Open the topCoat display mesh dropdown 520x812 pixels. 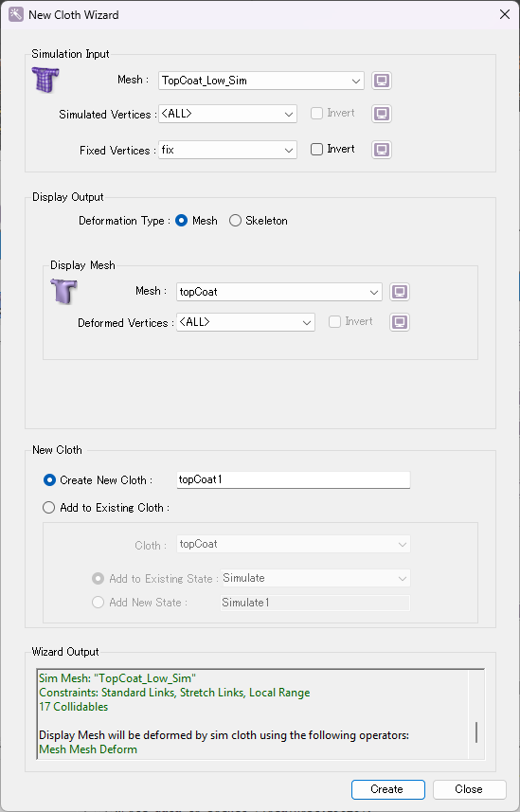click(x=279, y=292)
